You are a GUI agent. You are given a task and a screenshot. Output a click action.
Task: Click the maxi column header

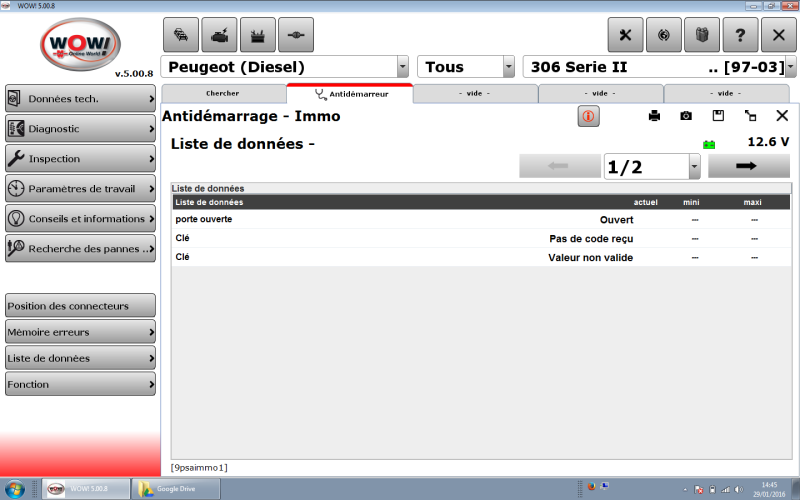752,203
